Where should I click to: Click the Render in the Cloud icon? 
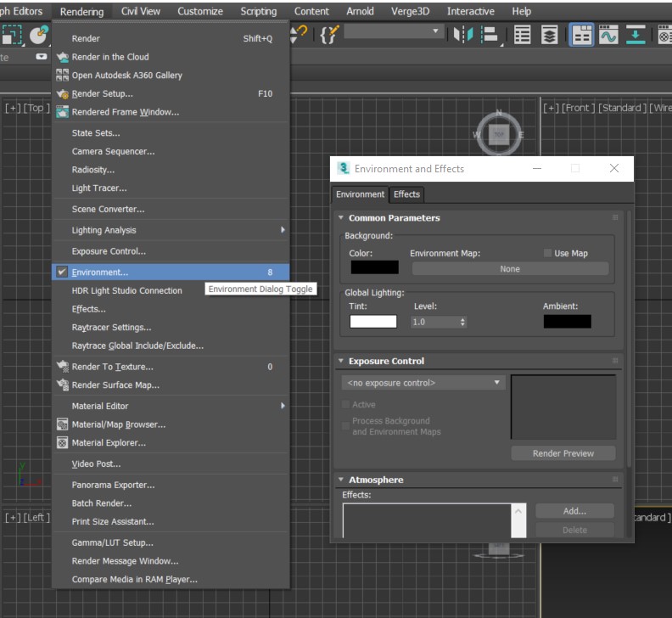pos(63,57)
